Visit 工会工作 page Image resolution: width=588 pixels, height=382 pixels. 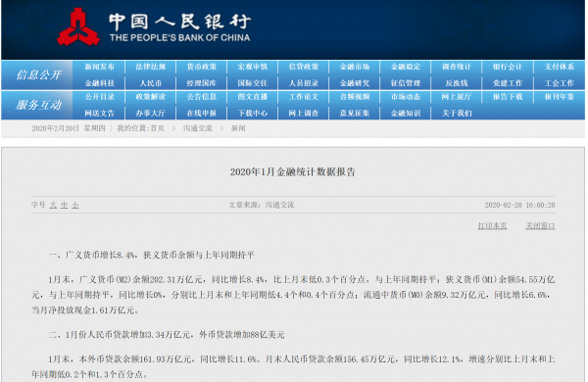560,83
